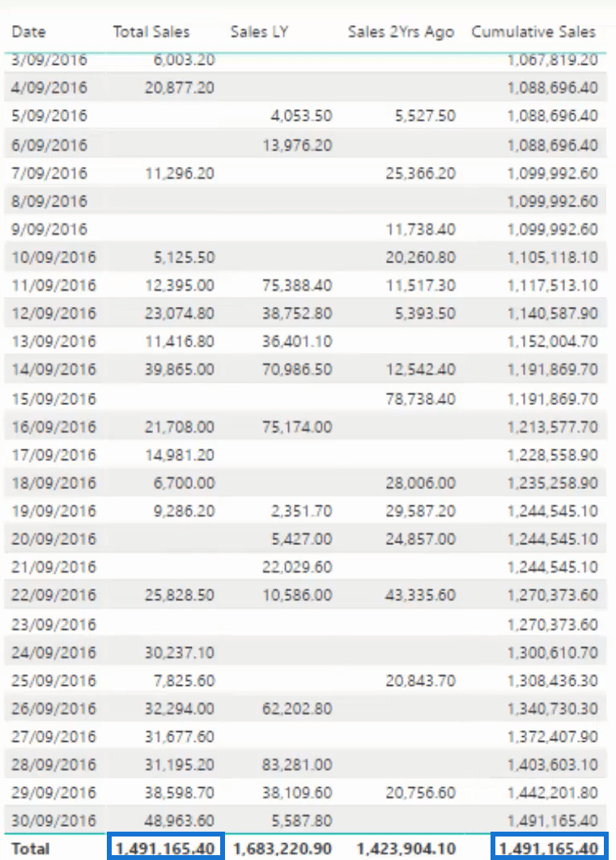Select the Sales LY total 1,683,220.90

(x=283, y=849)
